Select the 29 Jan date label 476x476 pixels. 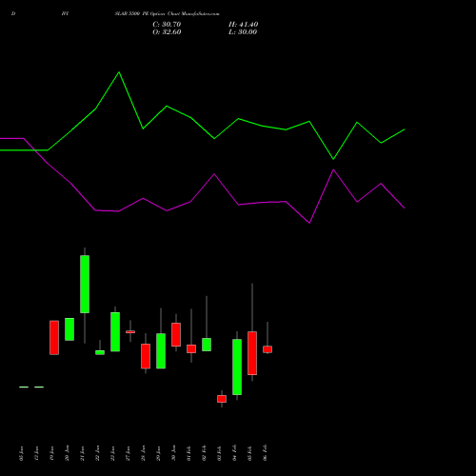(x=158, y=453)
